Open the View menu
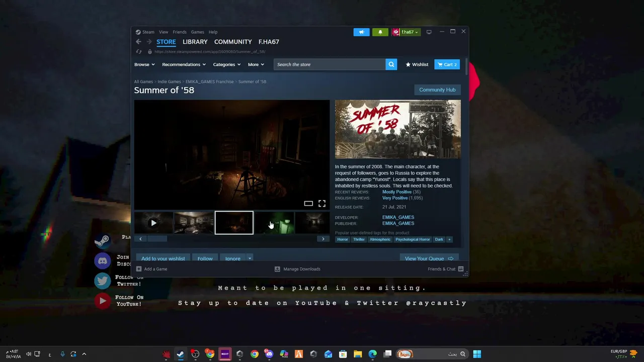Viewport: 644px width, 362px height. (164, 32)
